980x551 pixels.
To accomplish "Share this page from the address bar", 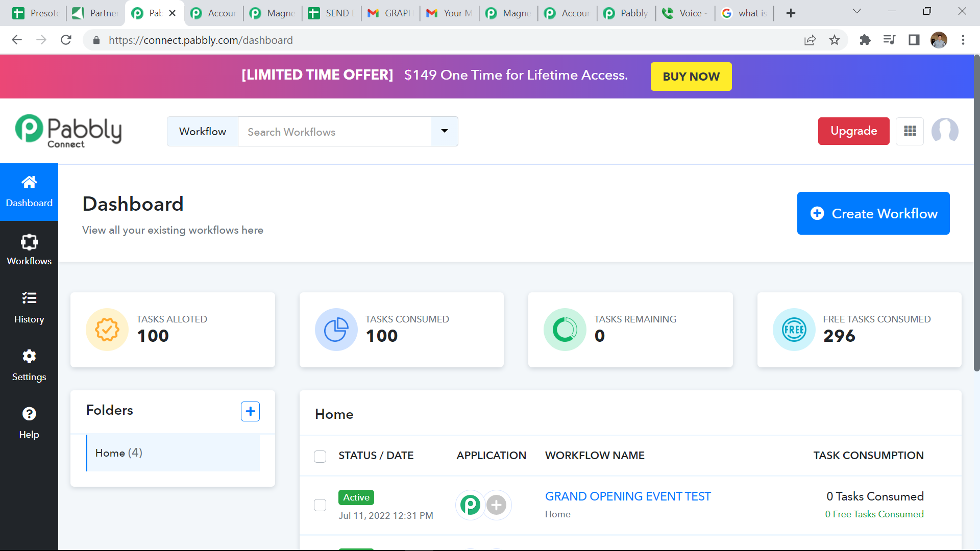I will pyautogui.click(x=810, y=40).
